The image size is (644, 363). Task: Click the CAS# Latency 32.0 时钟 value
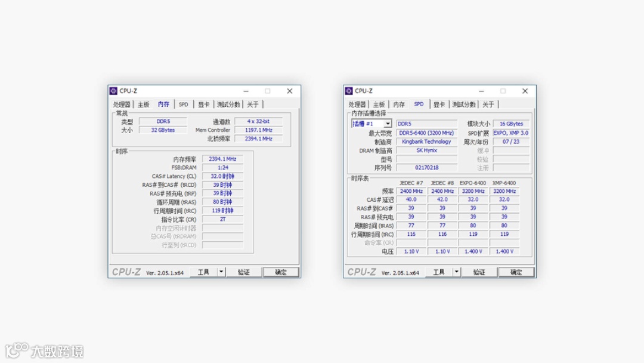tap(222, 176)
